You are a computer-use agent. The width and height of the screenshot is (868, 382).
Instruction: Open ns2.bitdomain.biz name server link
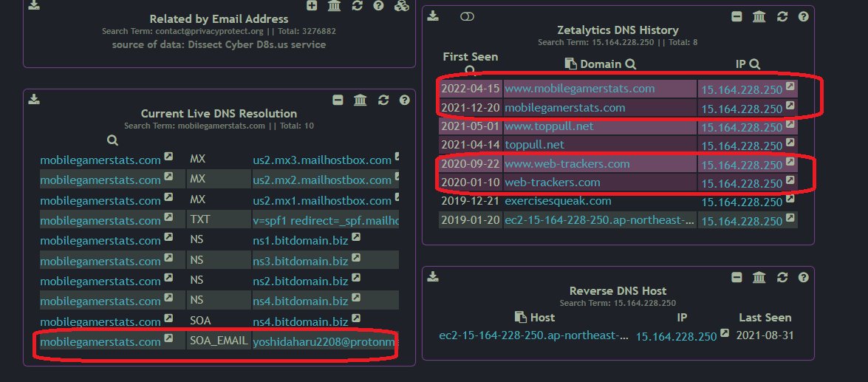coord(301,281)
